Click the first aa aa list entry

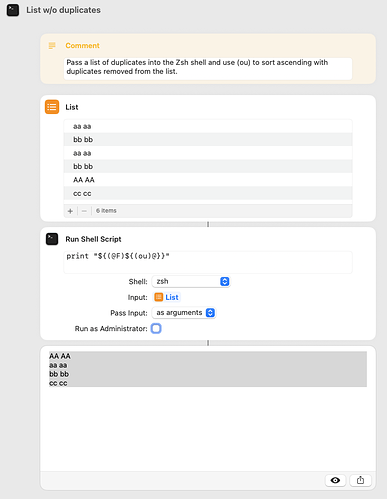208,126
